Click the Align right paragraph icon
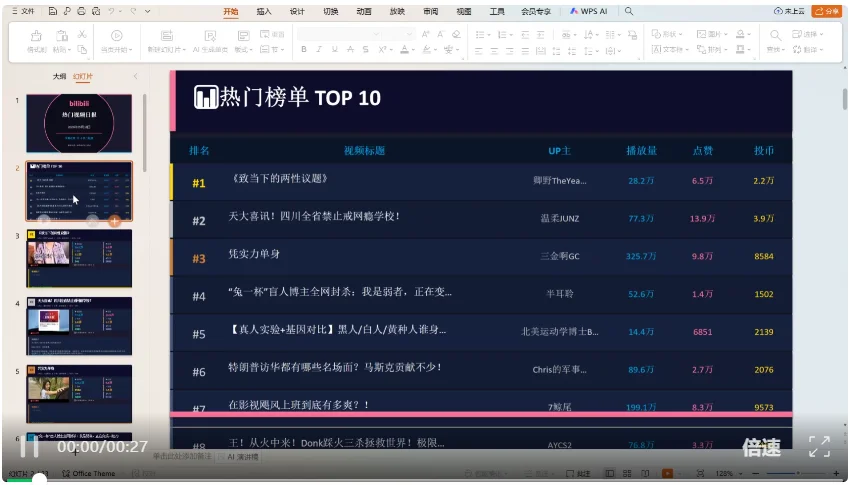The width and height of the screenshot is (850, 485). tap(510, 50)
